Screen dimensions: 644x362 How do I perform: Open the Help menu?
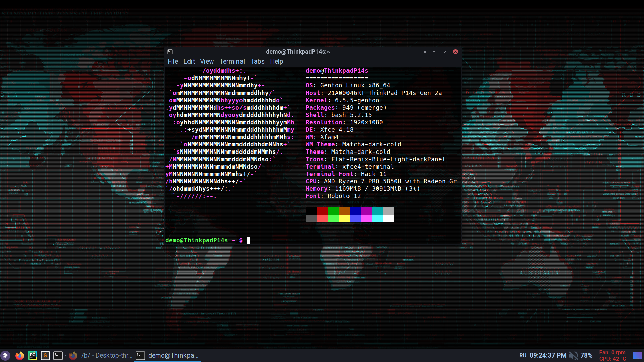click(277, 61)
